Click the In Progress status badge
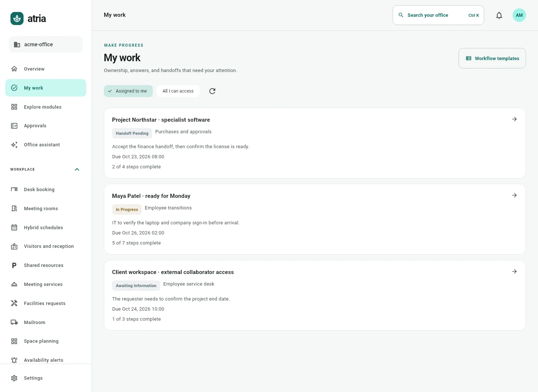Image resolution: width=538 pixels, height=392 pixels. point(127,209)
